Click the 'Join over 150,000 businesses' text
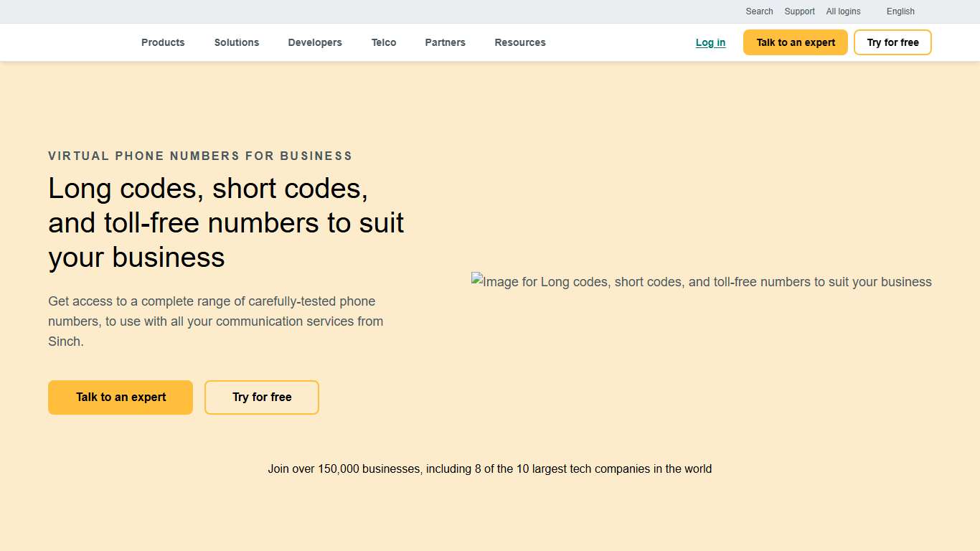Viewport: 980px width, 551px height. pyautogui.click(x=489, y=469)
